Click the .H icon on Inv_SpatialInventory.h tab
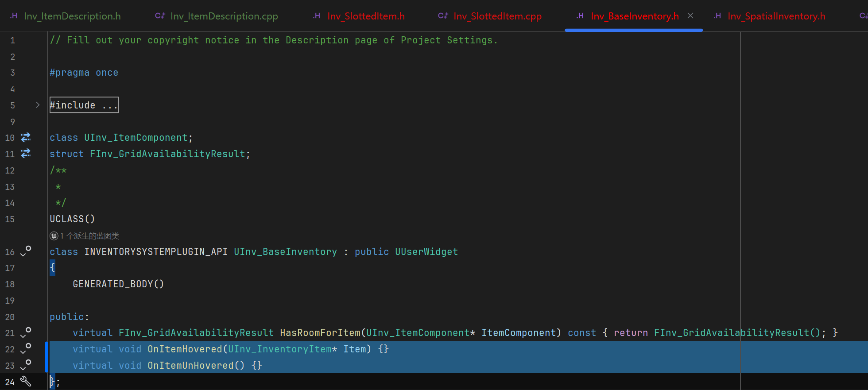 coord(717,16)
